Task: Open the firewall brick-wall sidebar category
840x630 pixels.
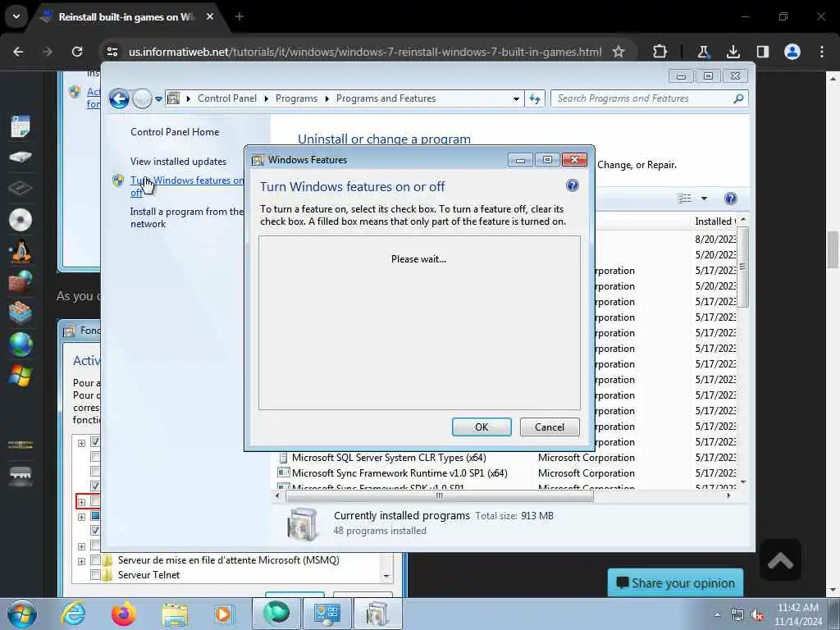Action: tap(21, 282)
